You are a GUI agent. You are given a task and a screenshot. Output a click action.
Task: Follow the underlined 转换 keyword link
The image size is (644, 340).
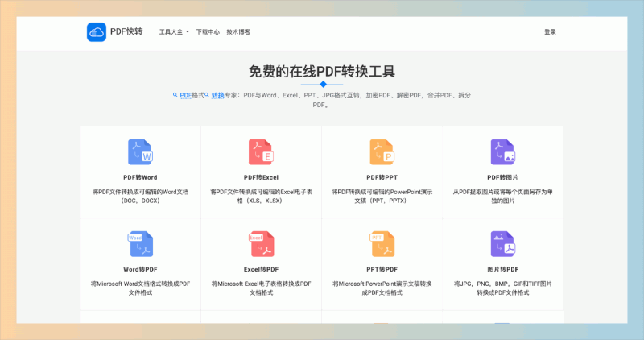[x=217, y=95]
